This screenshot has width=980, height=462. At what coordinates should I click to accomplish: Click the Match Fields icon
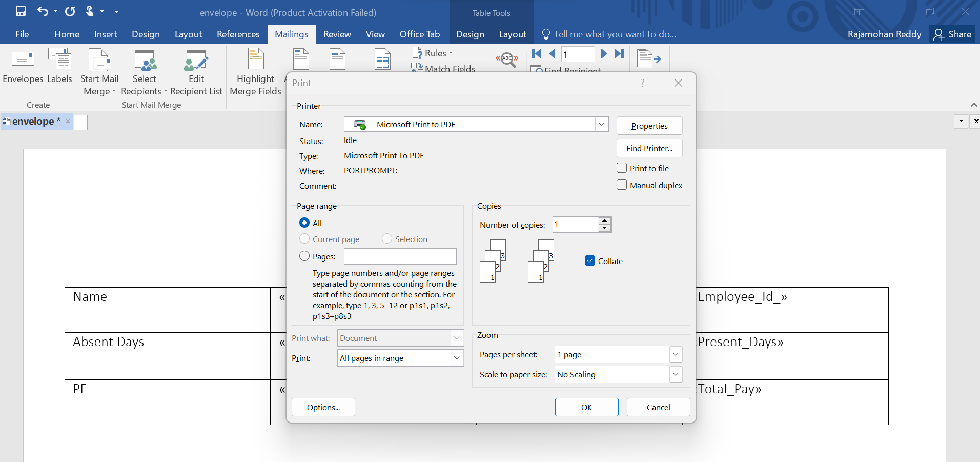(417, 68)
